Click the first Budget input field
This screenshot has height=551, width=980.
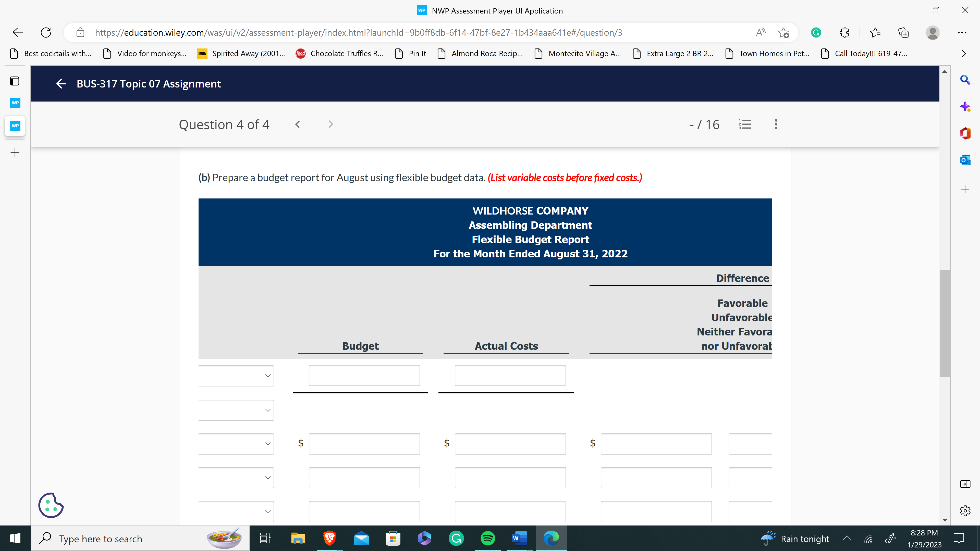pyautogui.click(x=364, y=376)
